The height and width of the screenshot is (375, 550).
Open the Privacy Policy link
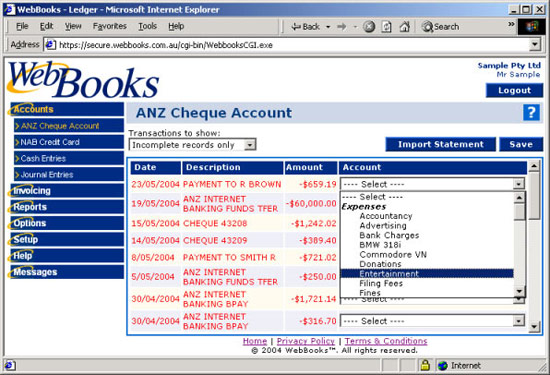pyautogui.click(x=306, y=341)
